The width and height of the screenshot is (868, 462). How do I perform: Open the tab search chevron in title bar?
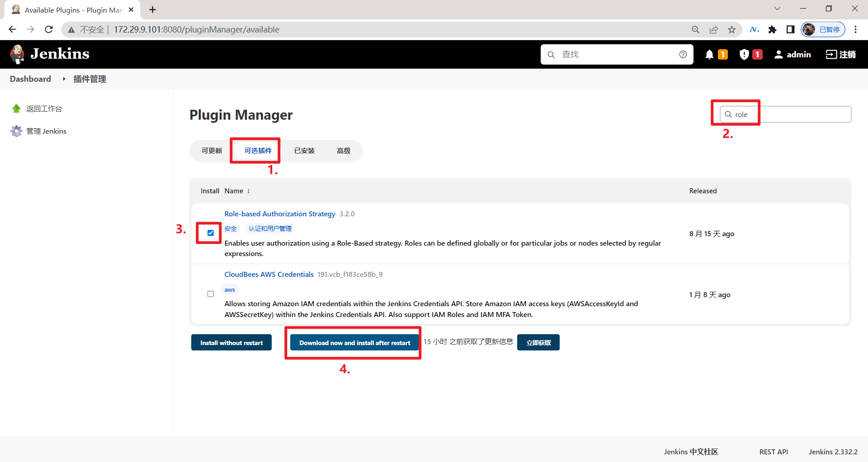777,8
